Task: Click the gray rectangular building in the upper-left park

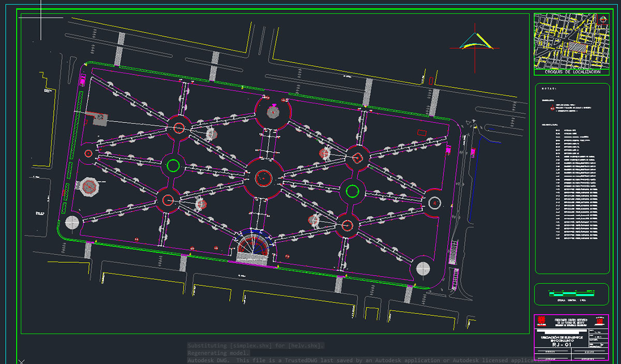Action: tap(99, 120)
